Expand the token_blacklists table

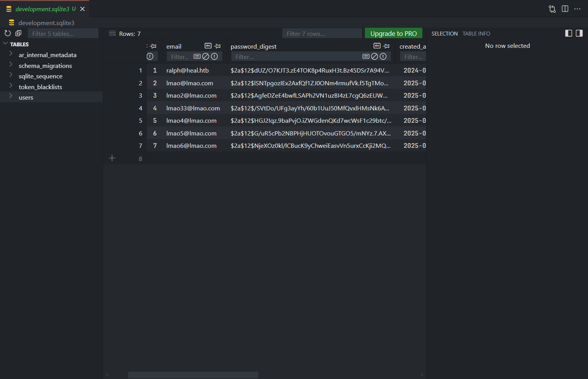[11, 86]
